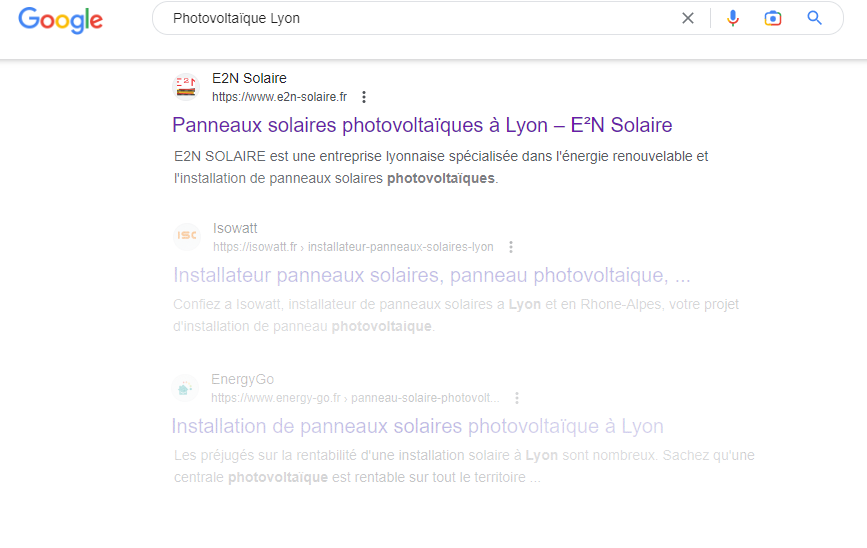The width and height of the screenshot is (867, 548).
Task: Submit search with the magnifying glass icon
Action: pyautogui.click(x=814, y=18)
